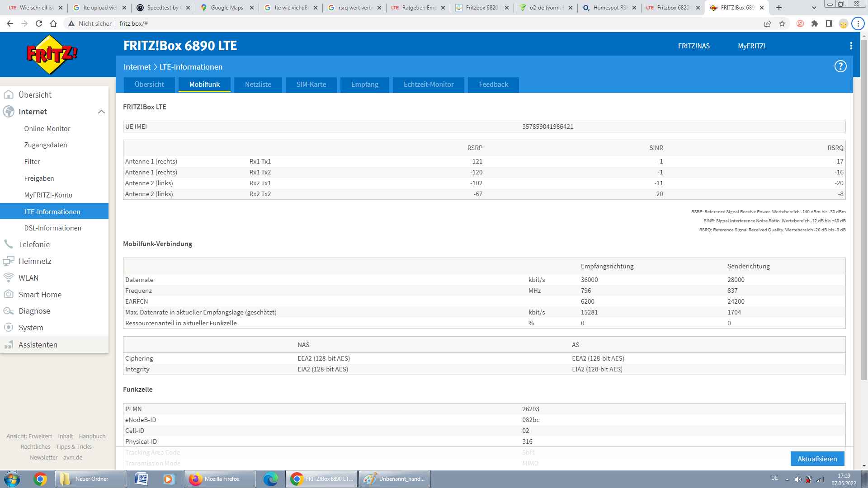Open the extensions puzzle icon
The height and width of the screenshot is (488, 868).
click(815, 23)
